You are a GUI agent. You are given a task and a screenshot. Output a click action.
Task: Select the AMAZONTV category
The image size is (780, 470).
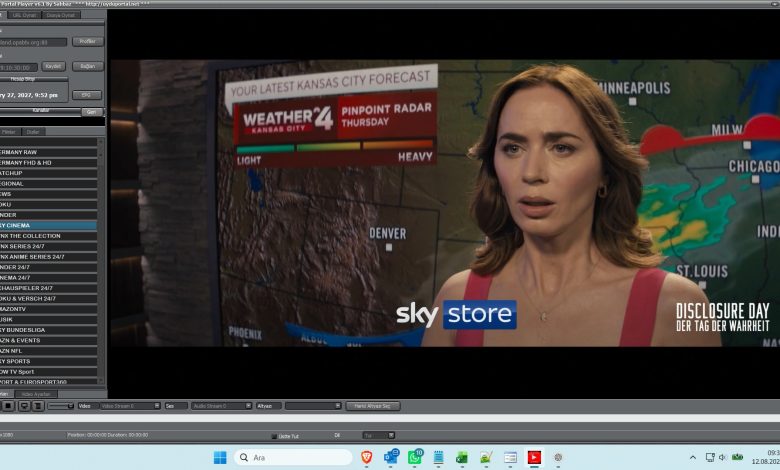48,309
